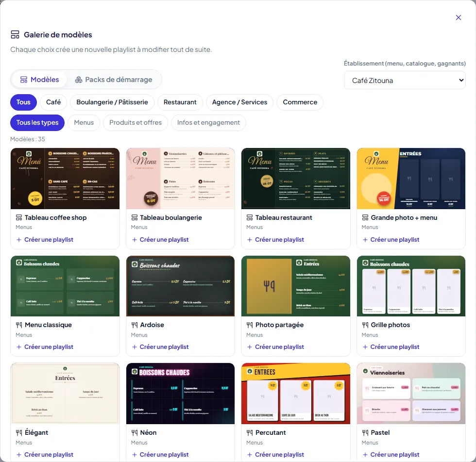Open the Élégant template thumbnail
Screen dimensions: 476x462
tap(65, 394)
